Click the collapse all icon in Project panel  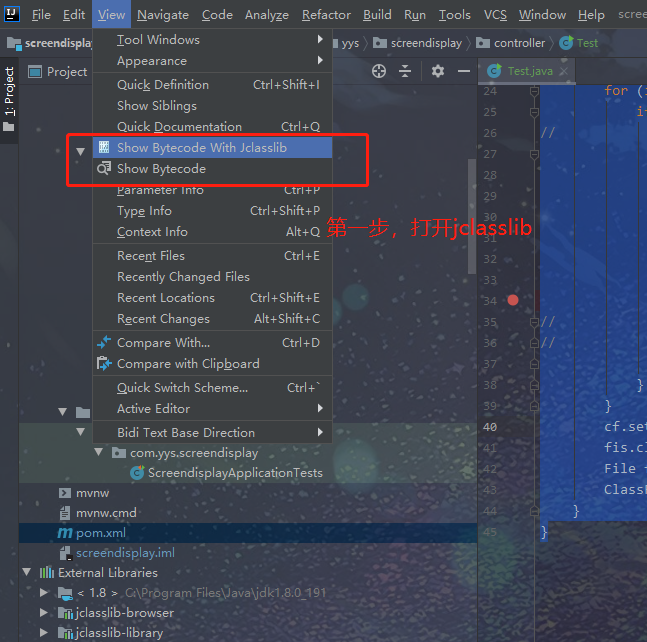pos(405,71)
